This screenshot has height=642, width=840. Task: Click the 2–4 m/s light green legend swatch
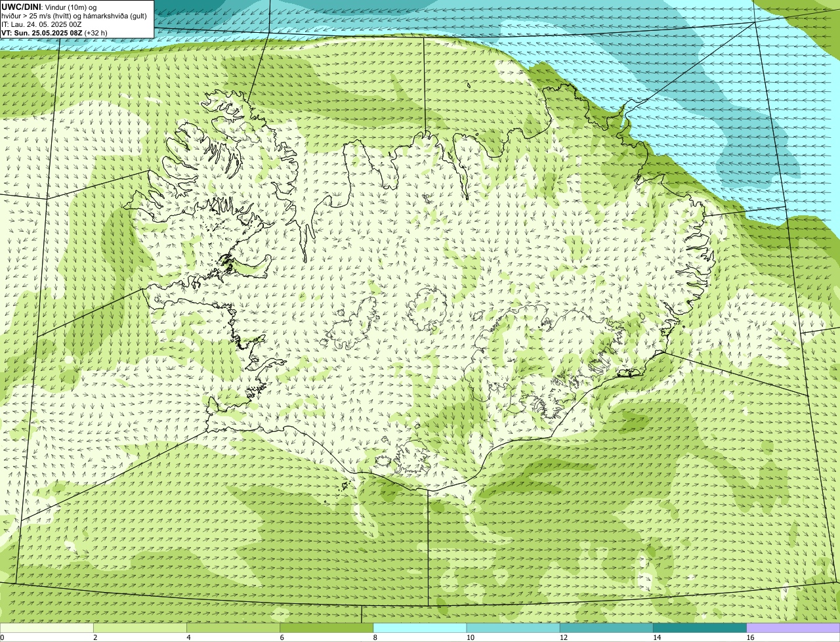coord(140,628)
